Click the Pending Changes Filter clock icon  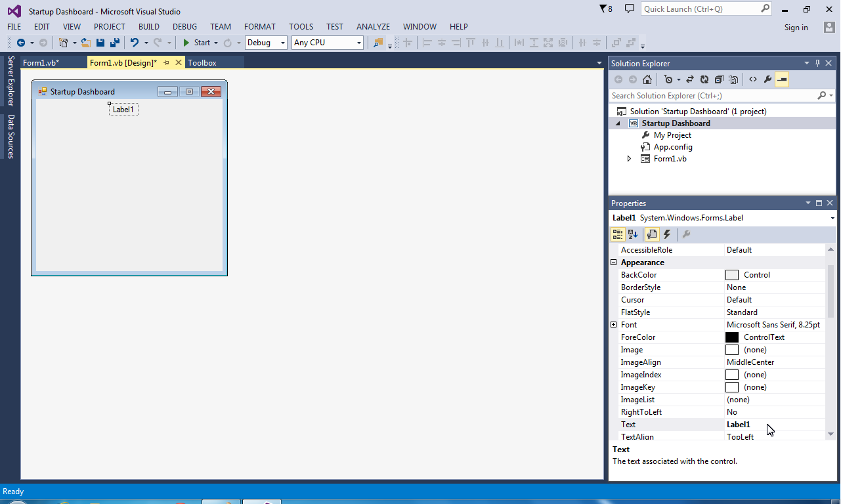(668, 79)
